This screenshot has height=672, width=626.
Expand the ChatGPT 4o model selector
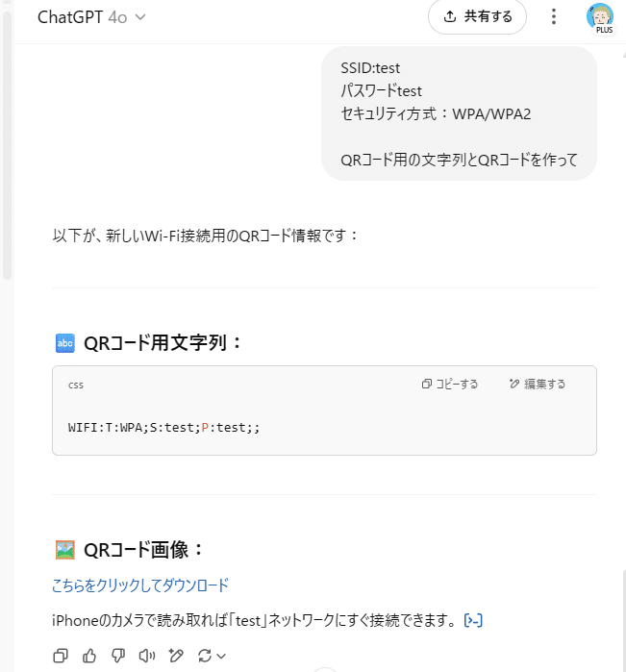coord(91,17)
